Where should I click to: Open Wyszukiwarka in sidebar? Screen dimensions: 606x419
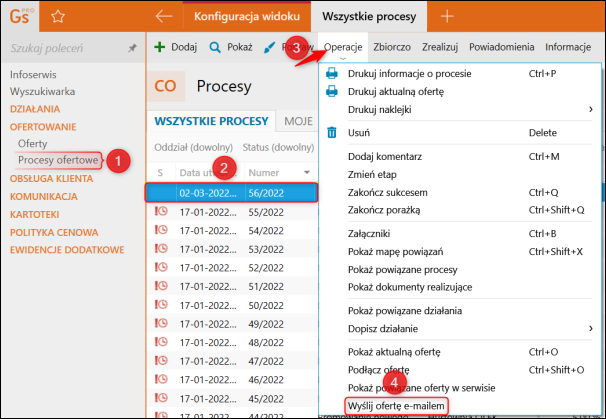[43, 91]
